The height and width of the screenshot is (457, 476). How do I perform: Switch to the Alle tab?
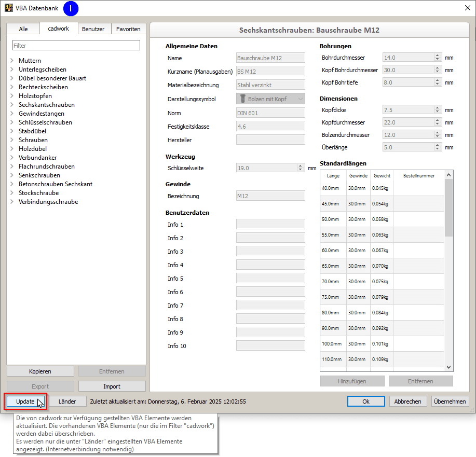tap(23, 29)
